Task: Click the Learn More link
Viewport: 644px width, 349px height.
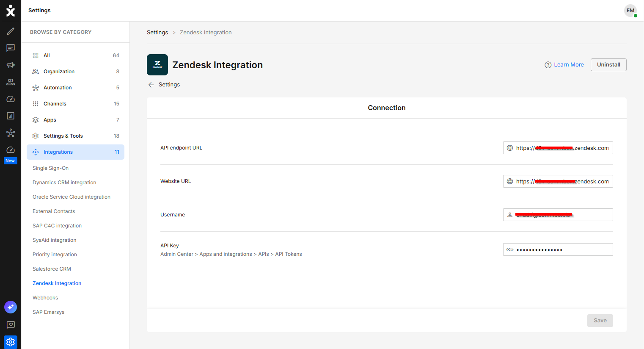Action: point(569,65)
